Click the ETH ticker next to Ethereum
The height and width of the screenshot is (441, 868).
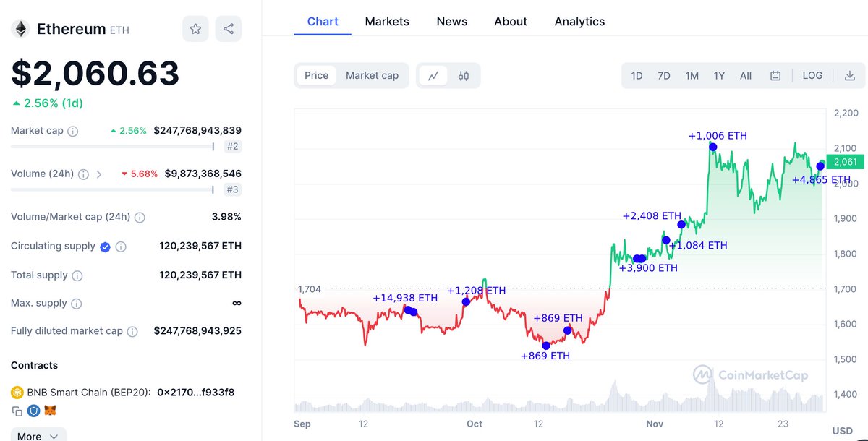pyautogui.click(x=119, y=30)
